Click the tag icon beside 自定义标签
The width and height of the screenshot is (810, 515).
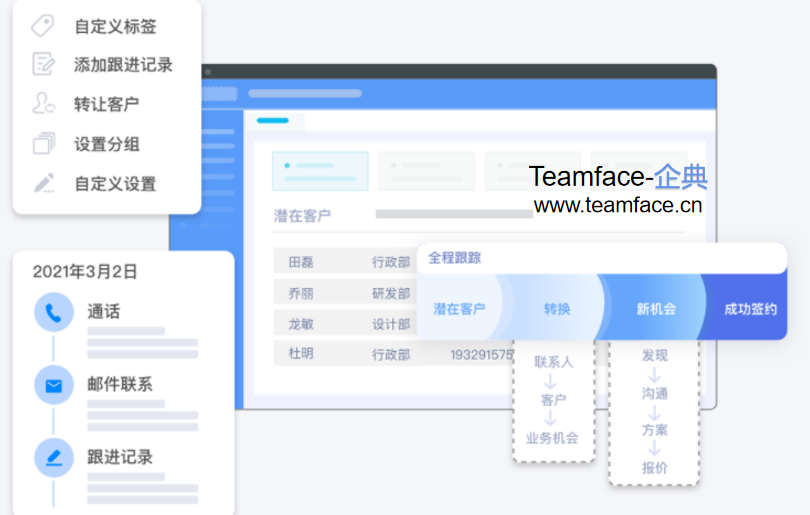click(x=42, y=25)
